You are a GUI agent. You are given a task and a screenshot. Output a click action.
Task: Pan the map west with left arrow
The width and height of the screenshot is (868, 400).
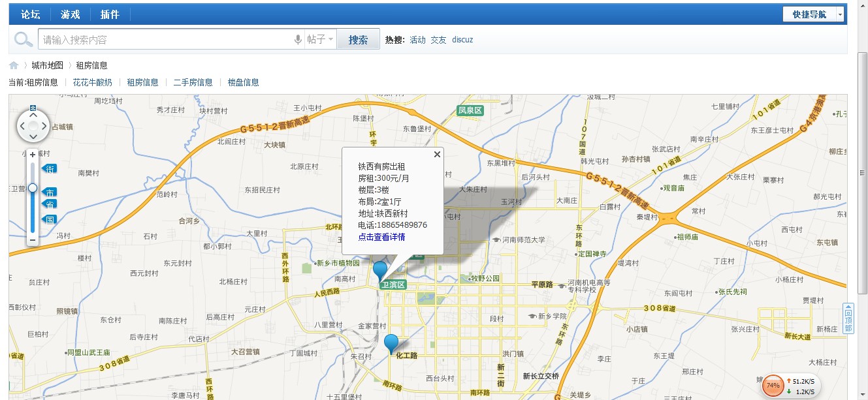22,126
